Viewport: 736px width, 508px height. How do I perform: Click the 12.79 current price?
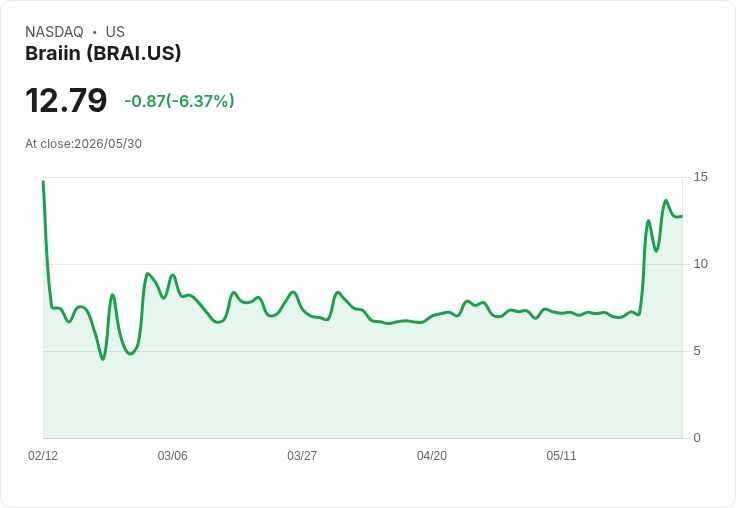click(66, 100)
